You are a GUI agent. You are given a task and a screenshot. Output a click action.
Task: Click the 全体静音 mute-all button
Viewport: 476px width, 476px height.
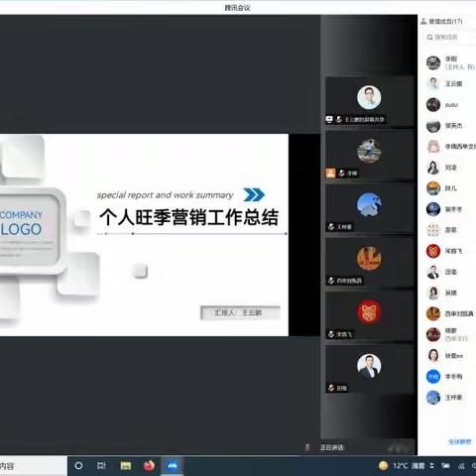click(460, 441)
